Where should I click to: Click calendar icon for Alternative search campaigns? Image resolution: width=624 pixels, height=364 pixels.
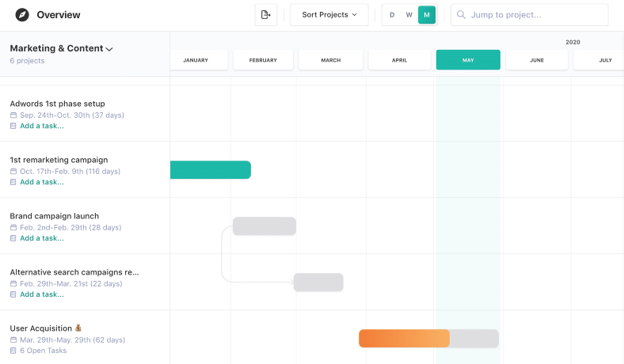click(13, 283)
